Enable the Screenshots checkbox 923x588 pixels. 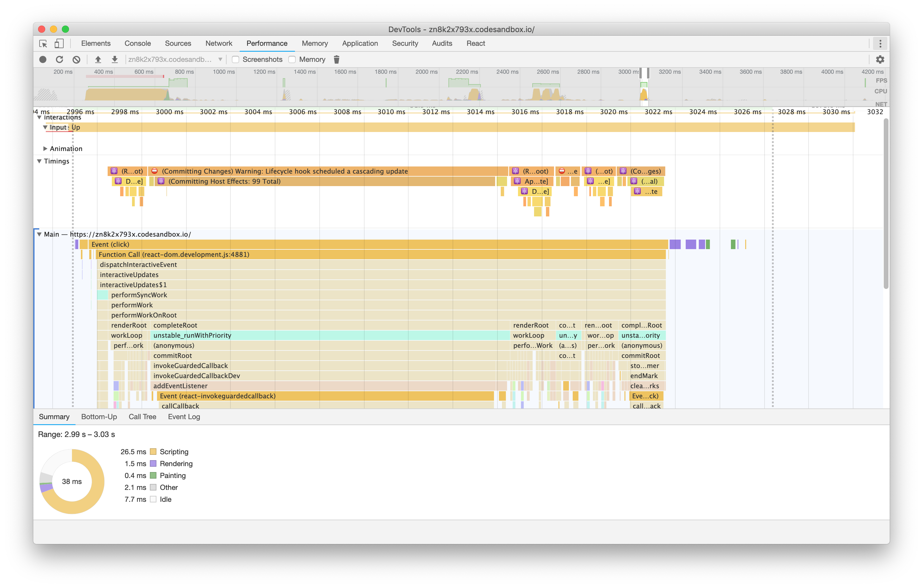coord(235,59)
